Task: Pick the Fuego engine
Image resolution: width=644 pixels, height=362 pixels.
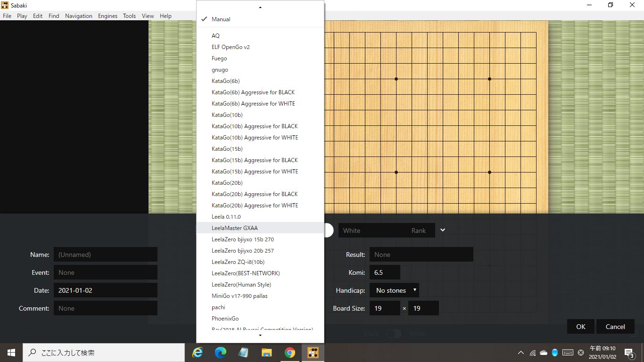Action: coord(260,58)
